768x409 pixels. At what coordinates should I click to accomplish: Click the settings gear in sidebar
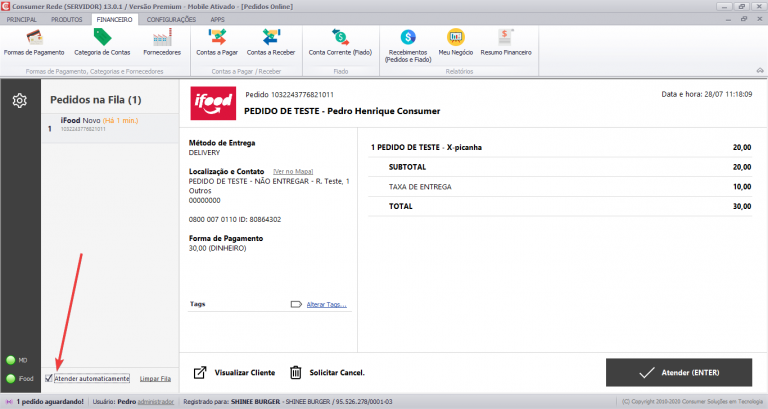19,100
